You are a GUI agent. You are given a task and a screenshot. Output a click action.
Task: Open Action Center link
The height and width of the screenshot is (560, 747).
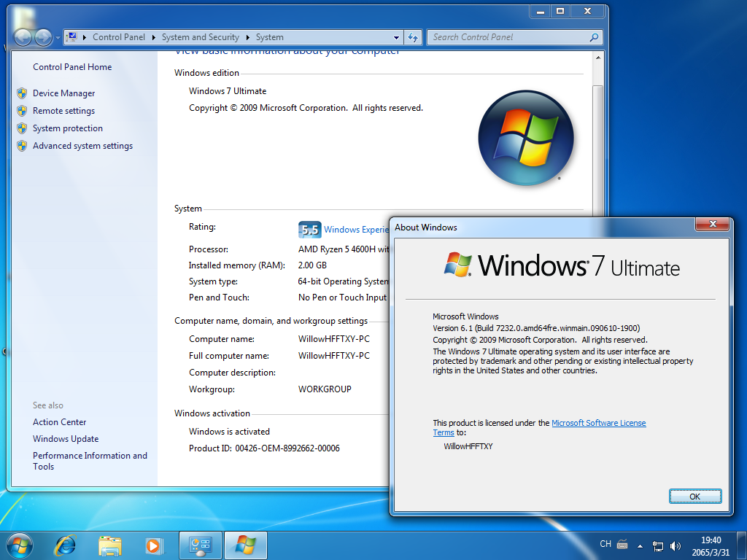tap(60, 422)
